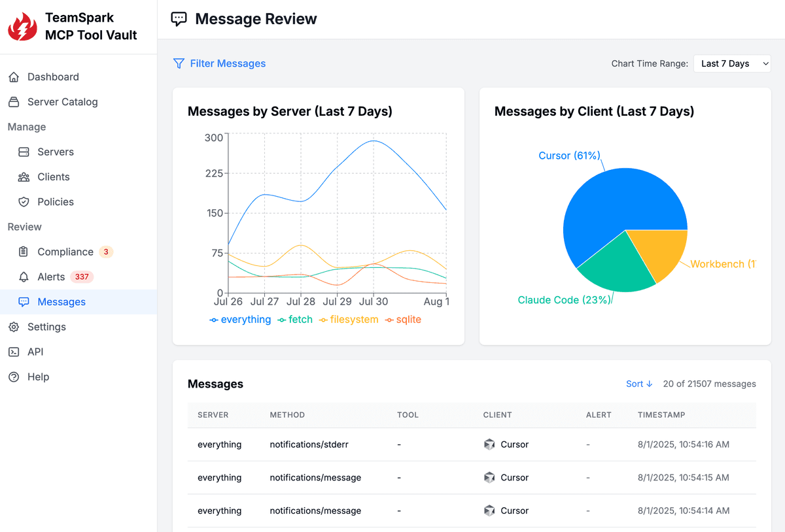
Task: Open the Server Catalog archive icon
Action: (14, 102)
